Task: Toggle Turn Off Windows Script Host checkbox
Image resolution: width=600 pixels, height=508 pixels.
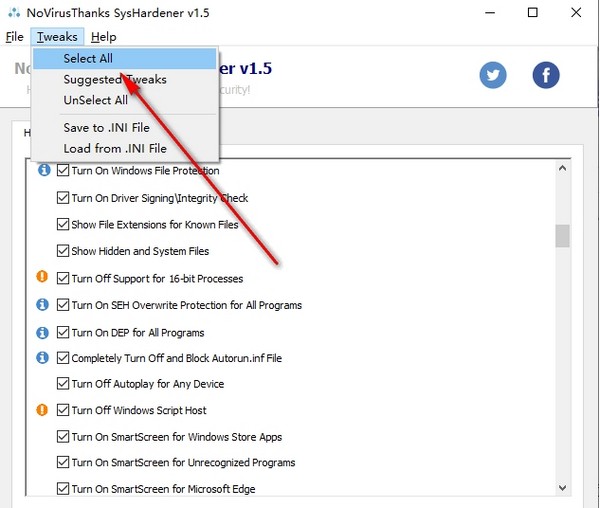Action: coord(63,410)
